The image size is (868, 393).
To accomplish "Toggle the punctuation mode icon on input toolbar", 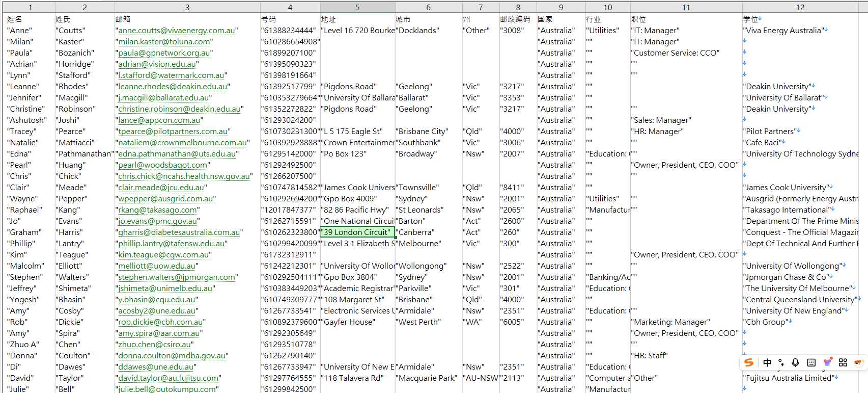I will point(781,362).
